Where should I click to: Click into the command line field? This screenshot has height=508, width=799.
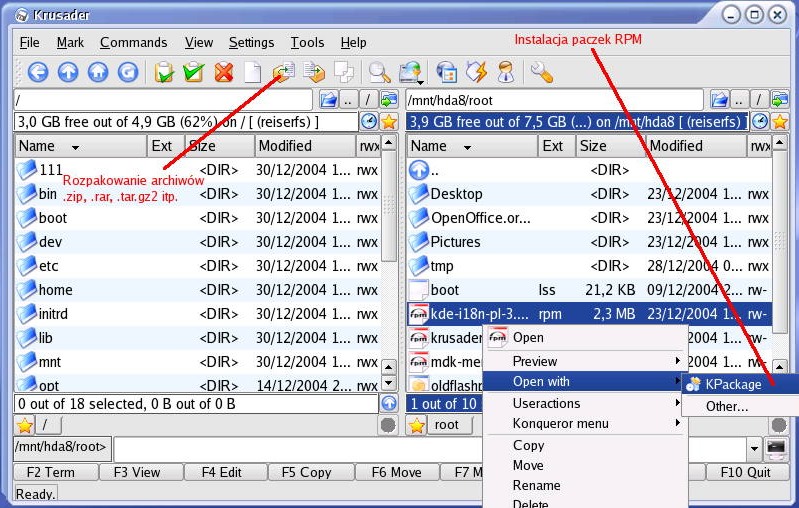[431, 448]
